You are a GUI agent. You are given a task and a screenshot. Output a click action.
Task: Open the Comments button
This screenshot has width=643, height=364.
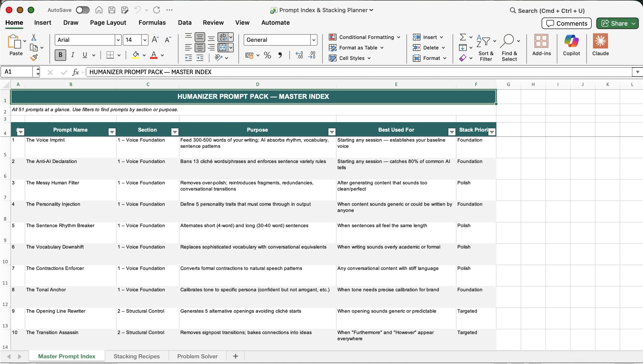[x=566, y=23]
